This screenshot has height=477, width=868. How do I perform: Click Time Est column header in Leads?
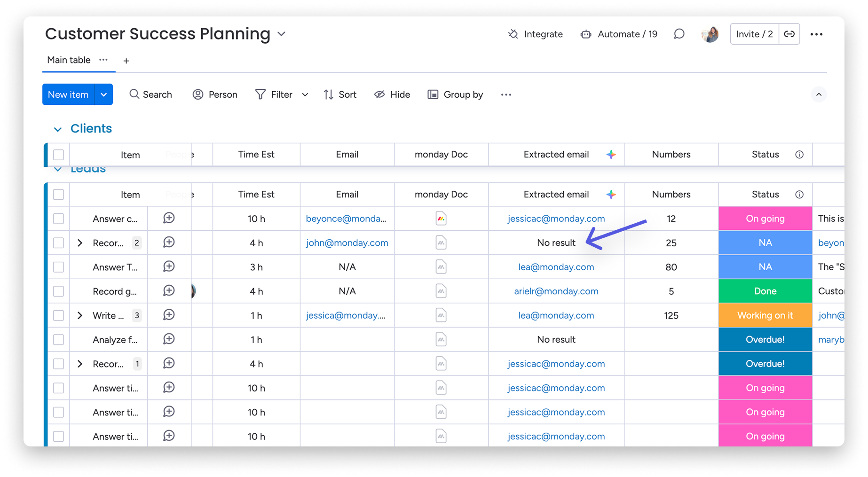[256, 195]
